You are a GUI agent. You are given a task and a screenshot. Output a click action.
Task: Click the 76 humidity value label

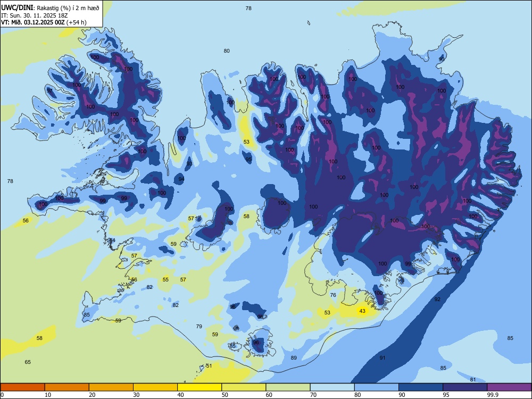point(333,295)
